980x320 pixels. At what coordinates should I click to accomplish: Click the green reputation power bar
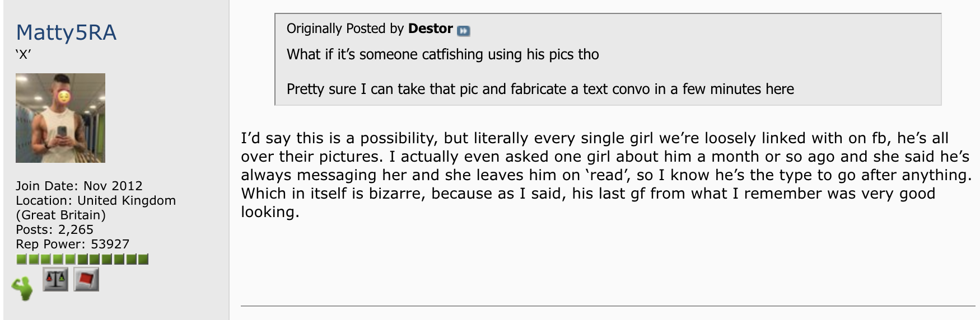pyautogui.click(x=82, y=259)
